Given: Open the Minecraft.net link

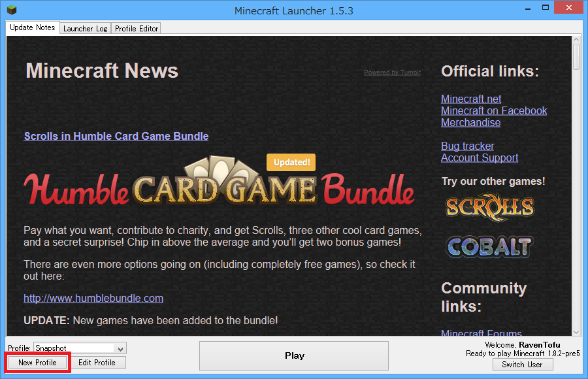Looking at the screenshot, I should (471, 99).
